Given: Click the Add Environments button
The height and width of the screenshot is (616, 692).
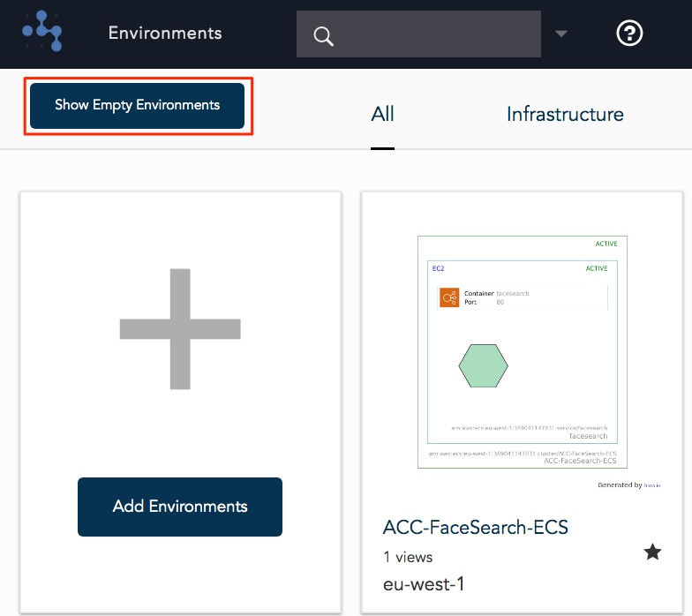Looking at the screenshot, I should pyautogui.click(x=180, y=507).
